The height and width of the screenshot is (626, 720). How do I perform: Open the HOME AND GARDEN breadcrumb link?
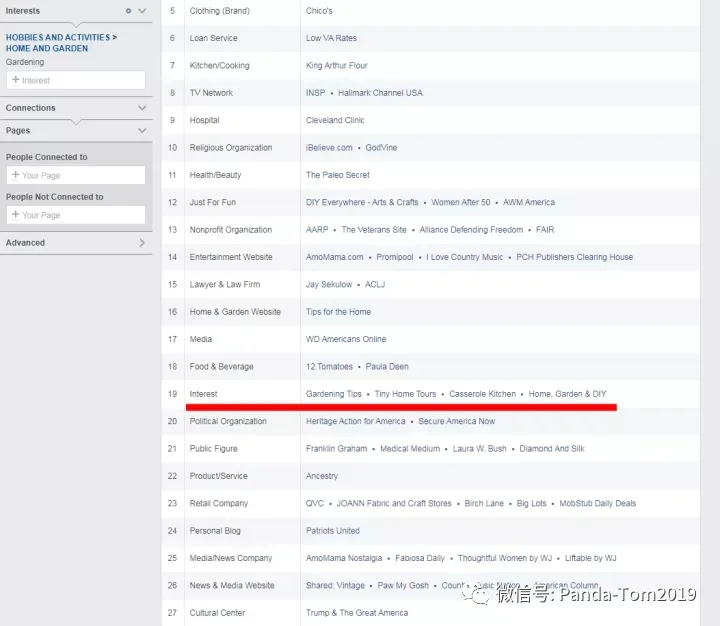(47, 48)
